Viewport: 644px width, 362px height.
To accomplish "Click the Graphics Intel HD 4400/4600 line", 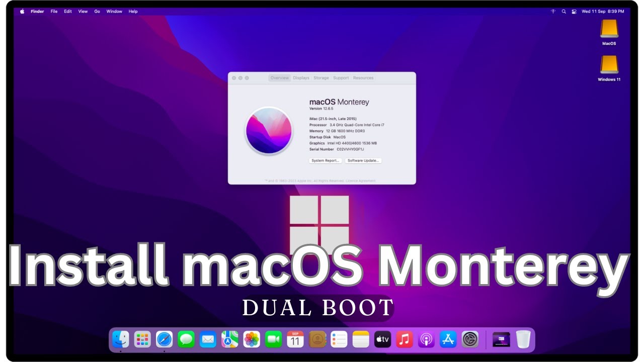I will tap(343, 143).
